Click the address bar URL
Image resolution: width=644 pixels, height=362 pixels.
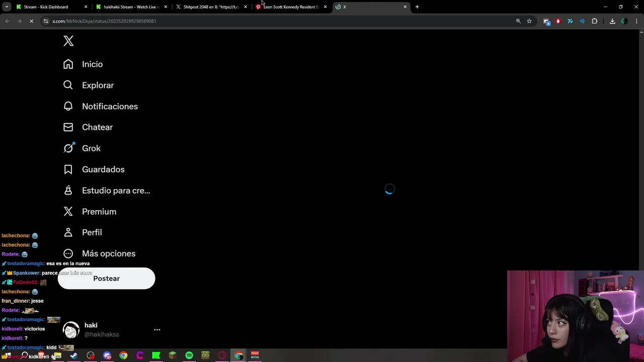(x=104, y=21)
